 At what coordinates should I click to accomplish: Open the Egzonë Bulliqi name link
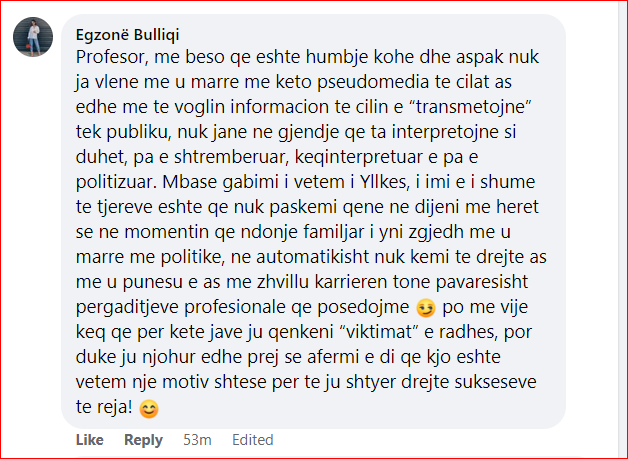tap(127, 35)
